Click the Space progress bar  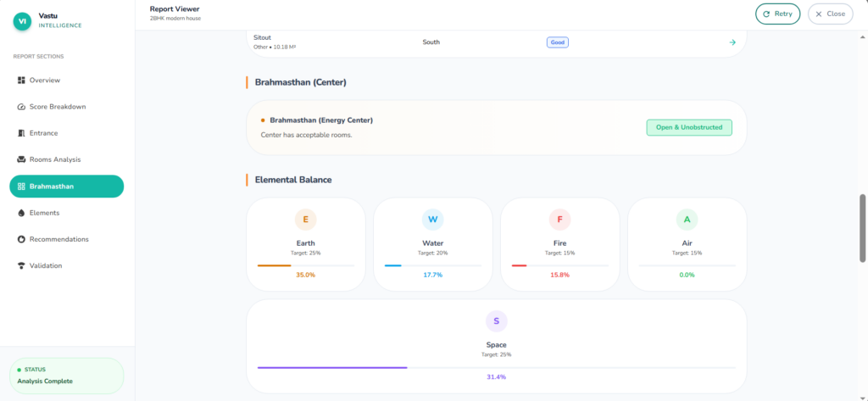tap(496, 367)
